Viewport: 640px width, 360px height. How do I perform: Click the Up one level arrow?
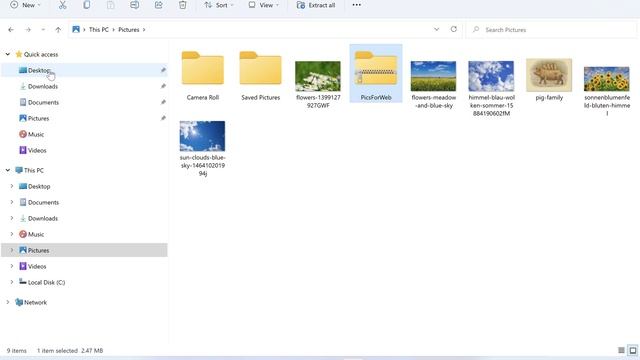[x=58, y=30]
